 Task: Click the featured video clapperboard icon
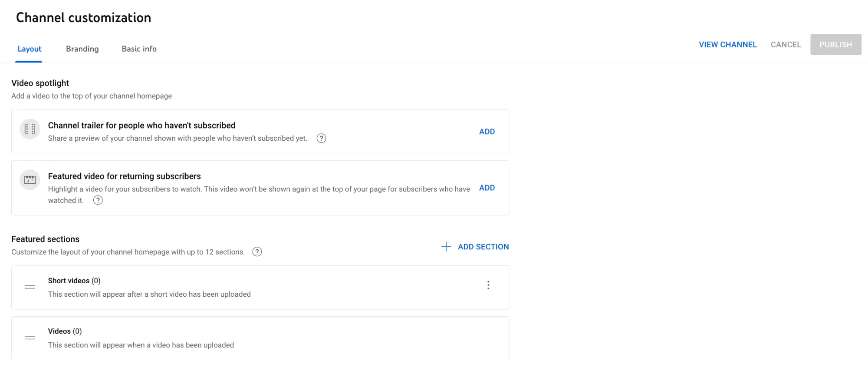30,180
